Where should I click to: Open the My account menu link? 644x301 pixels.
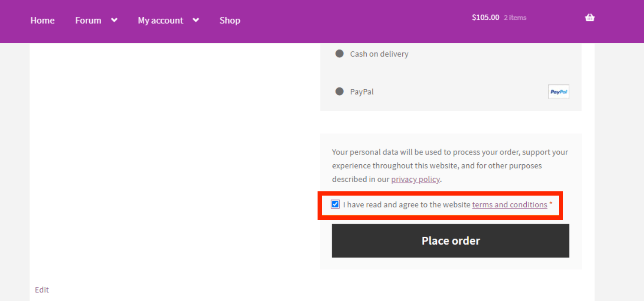pos(160,20)
